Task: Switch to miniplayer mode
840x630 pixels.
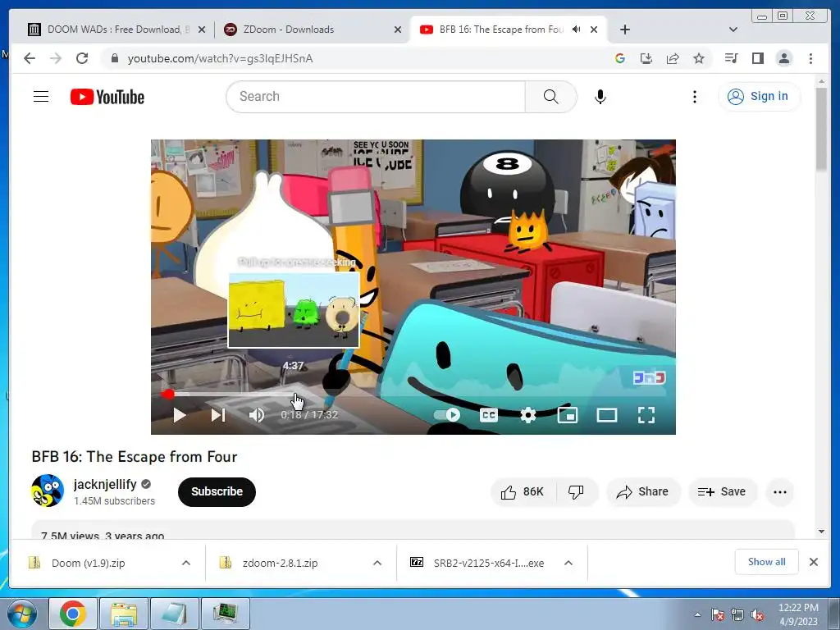Action: coord(568,415)
